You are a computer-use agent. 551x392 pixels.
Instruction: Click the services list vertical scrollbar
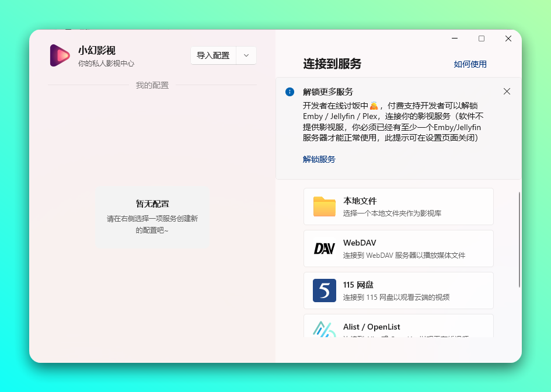519,240
